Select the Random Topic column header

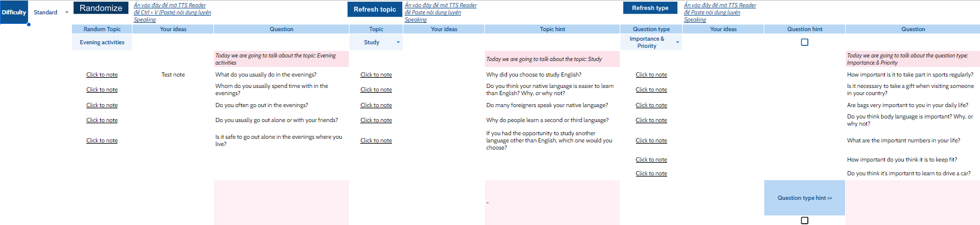coord(102,29)
